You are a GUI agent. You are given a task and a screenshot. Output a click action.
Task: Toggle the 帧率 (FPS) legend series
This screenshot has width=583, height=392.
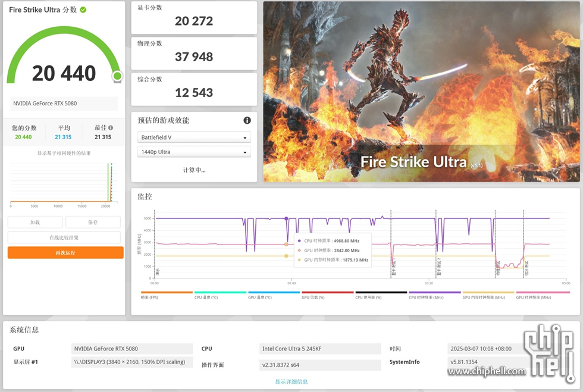click(x=167, y=295)
